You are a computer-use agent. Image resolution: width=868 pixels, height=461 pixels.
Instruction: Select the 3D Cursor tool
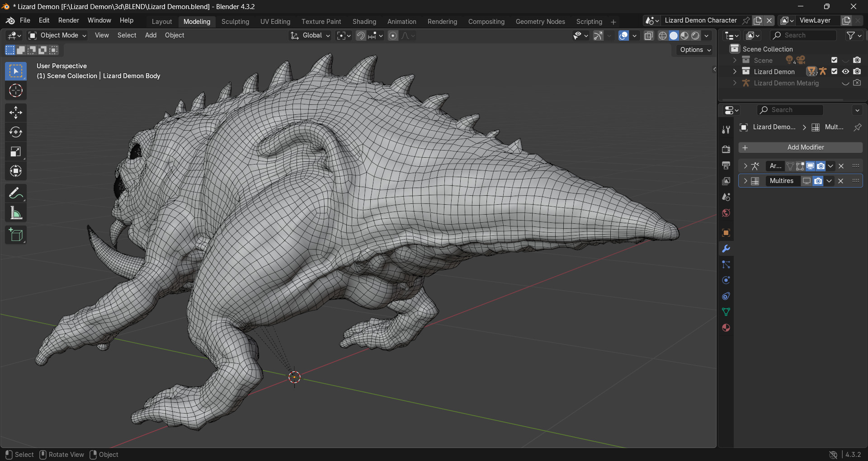[16, 91]
